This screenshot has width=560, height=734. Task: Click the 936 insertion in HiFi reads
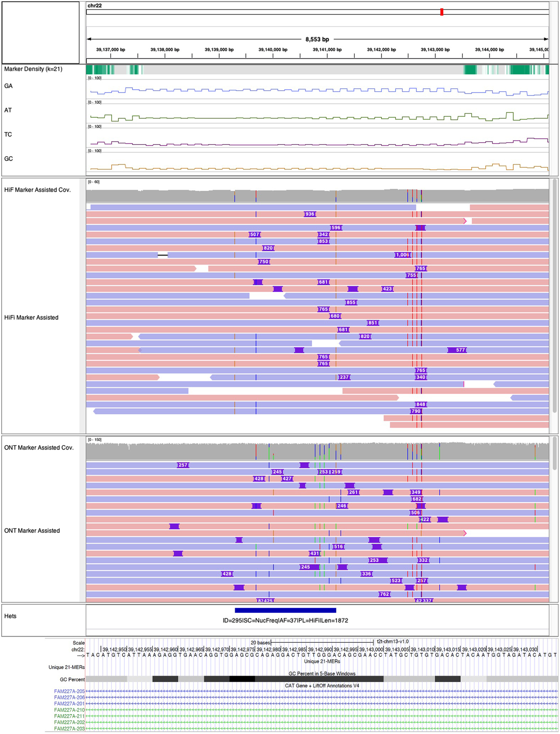[310, 214]
